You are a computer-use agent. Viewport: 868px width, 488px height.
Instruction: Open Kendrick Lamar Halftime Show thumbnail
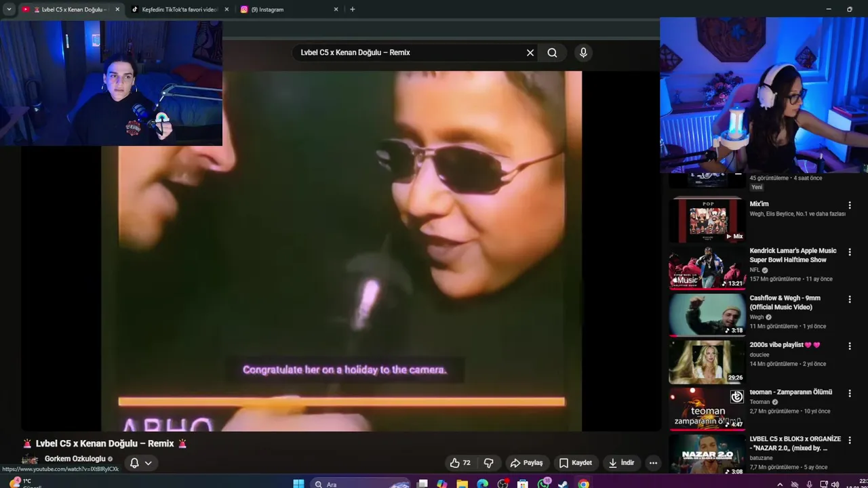(x=707, y=268)
